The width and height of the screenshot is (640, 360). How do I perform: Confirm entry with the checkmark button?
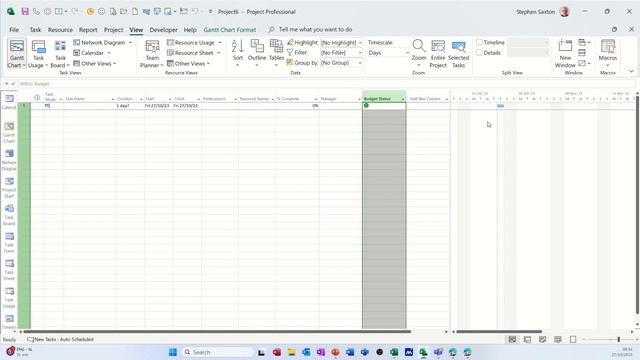(13, 84)
